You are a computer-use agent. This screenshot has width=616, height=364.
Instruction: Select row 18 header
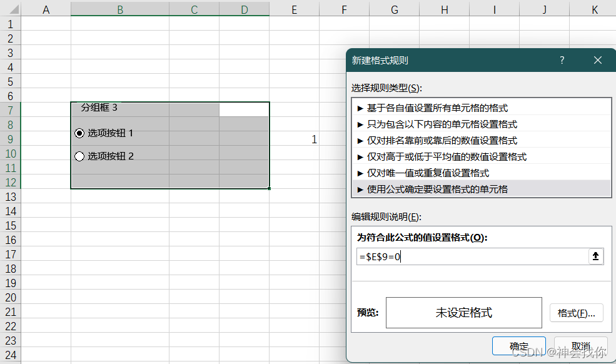10,269
